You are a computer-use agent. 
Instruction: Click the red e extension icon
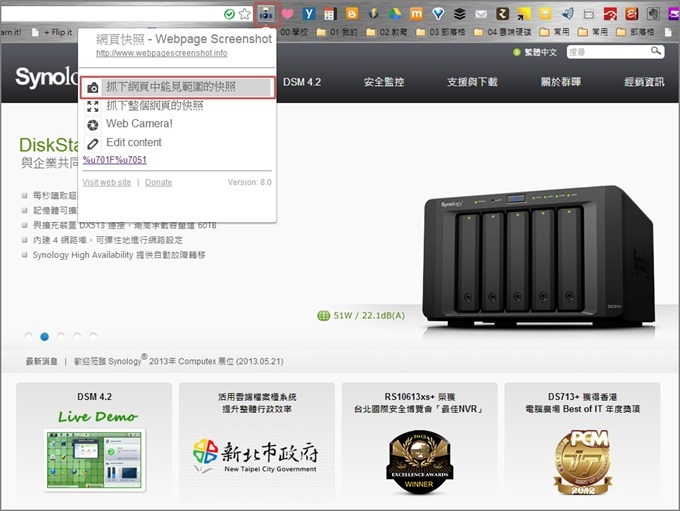tap(631, 14)
